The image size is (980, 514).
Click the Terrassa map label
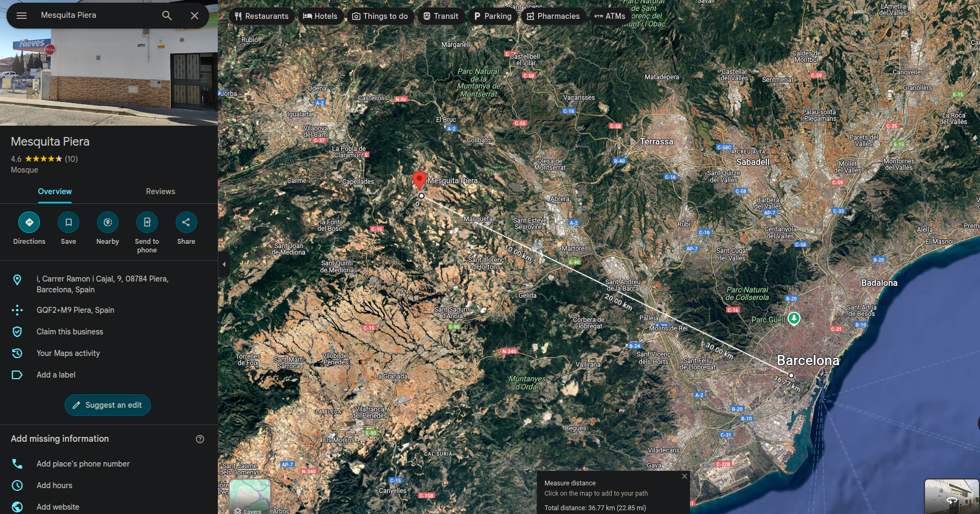657,142
